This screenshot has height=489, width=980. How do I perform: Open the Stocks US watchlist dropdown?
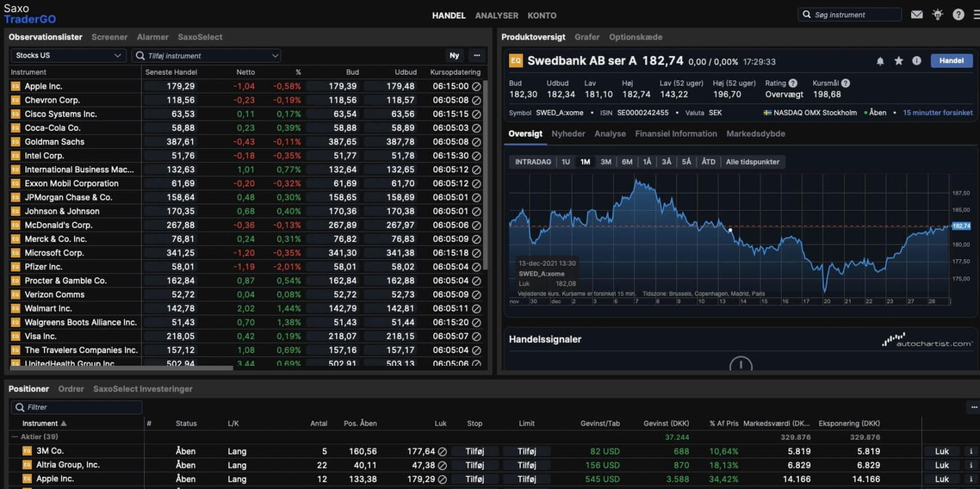[x=68, y=56]
